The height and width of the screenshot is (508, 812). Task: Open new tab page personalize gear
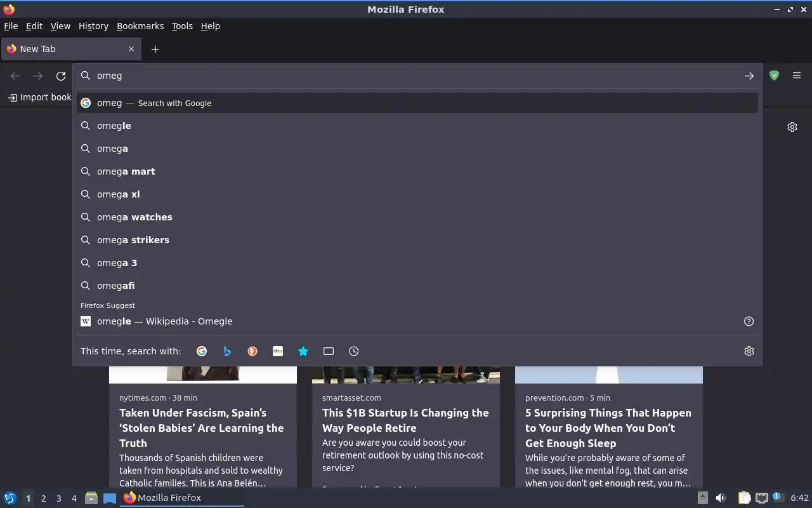pos(792,127)
